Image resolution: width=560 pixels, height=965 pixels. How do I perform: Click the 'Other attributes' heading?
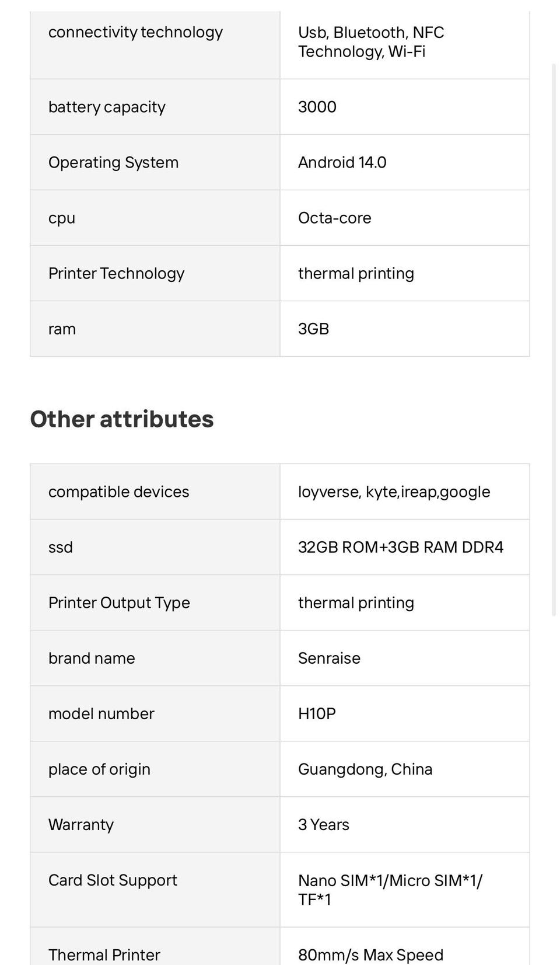point(122,419)
